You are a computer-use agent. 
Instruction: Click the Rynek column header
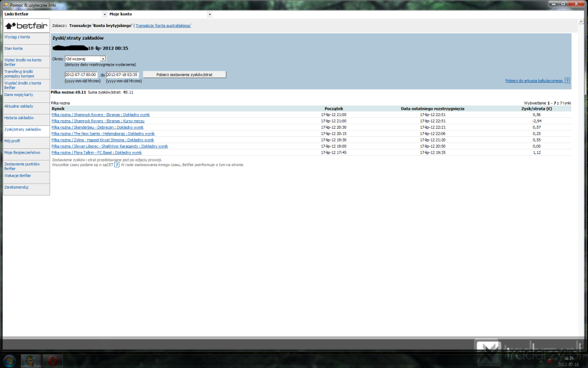(58, 109)
